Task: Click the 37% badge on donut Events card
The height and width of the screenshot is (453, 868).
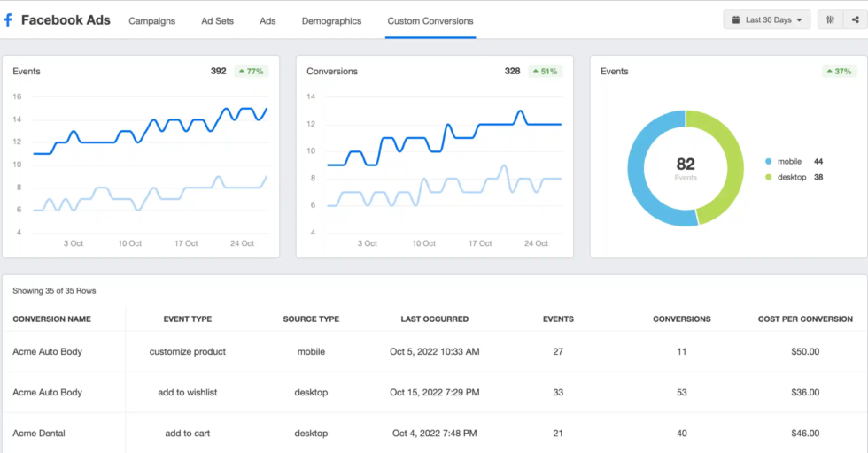Action: click(840, 72)
